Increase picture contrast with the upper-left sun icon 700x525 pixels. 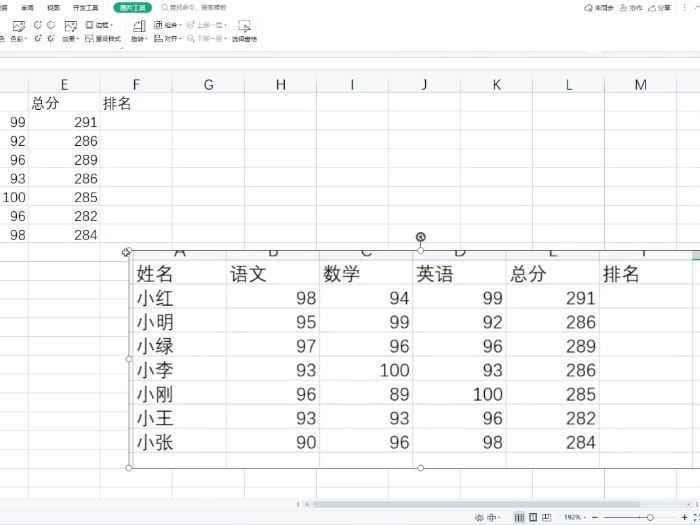[38, 25]
